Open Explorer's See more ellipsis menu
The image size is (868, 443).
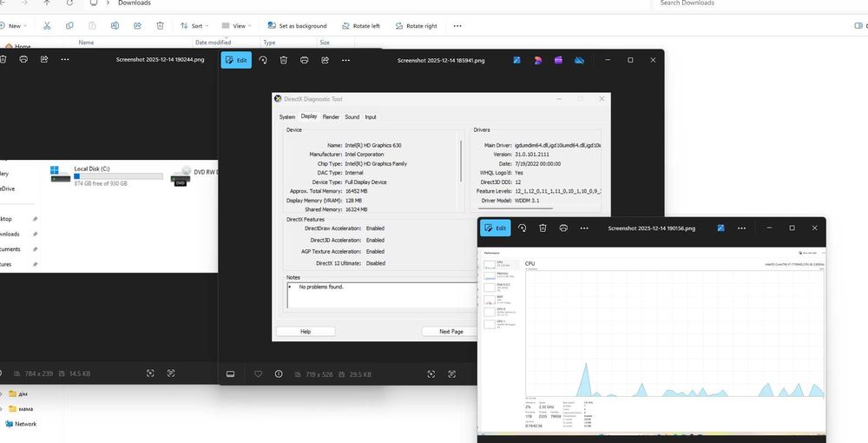coord(457,25)
